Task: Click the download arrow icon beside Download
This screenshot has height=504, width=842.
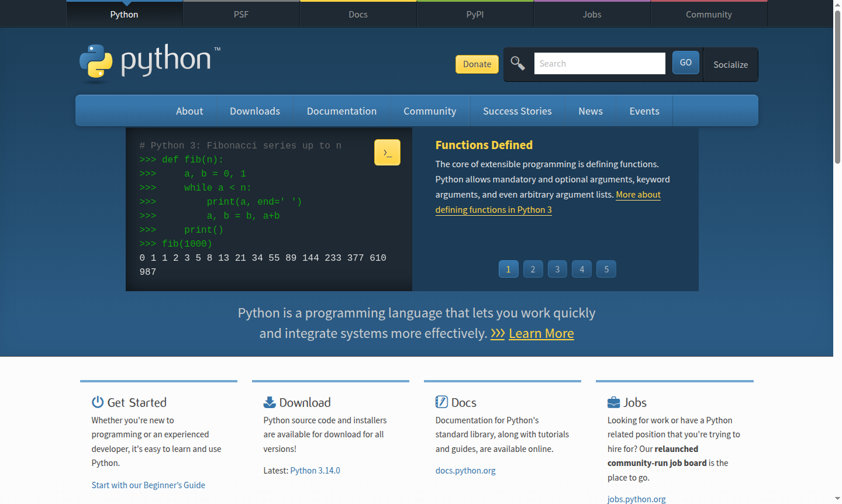Action: (269, 402)
